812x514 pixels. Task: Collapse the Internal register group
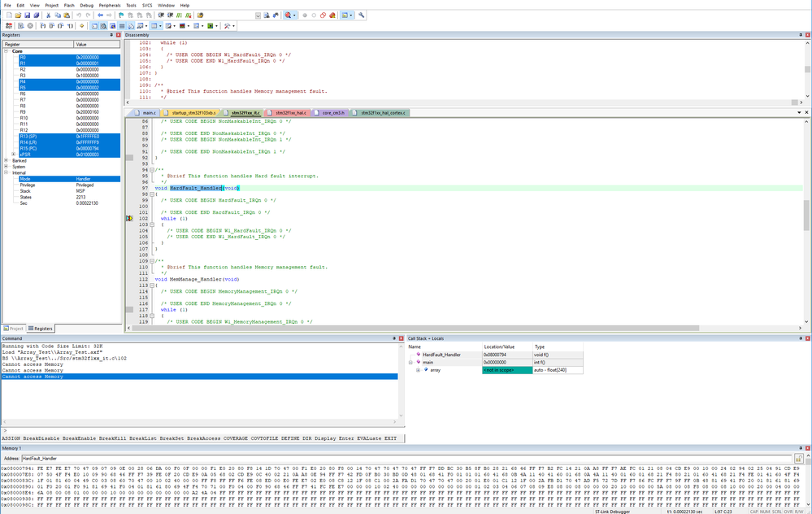pos(7,172)
